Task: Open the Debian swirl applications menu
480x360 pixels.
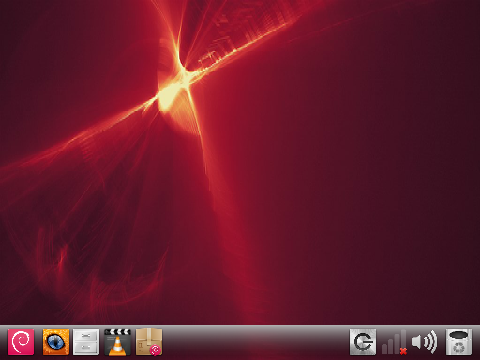Action: pyautogui.click(x=21, y=342)
